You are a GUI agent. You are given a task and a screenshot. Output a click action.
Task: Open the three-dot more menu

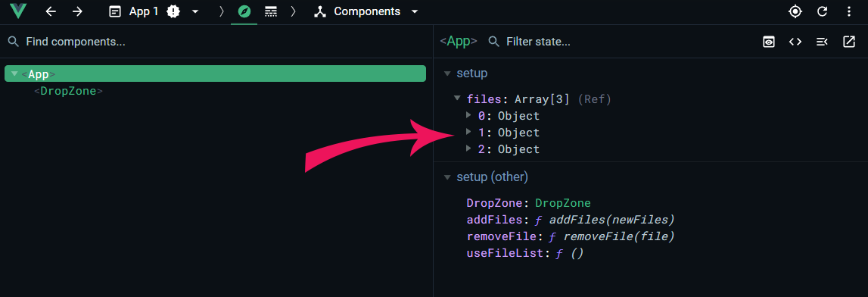[x=849, y=11]
